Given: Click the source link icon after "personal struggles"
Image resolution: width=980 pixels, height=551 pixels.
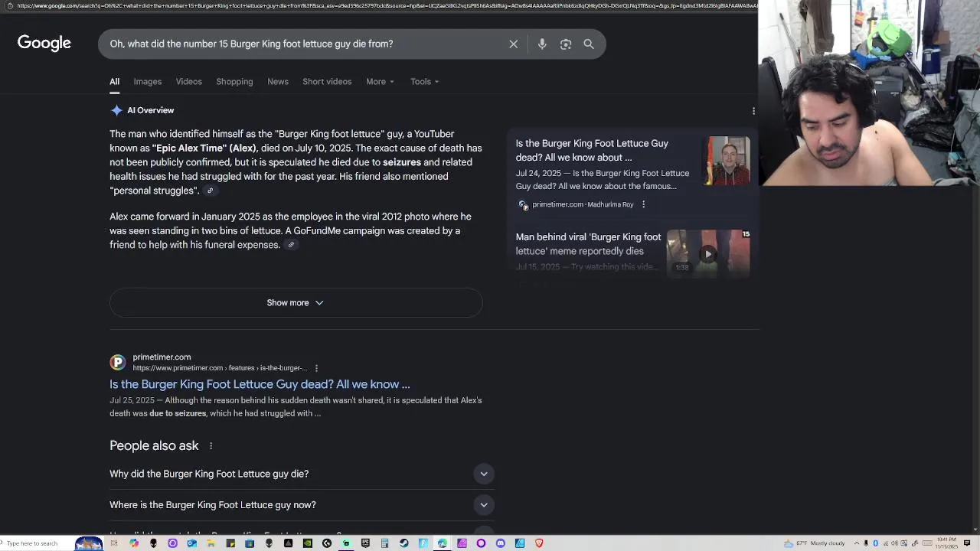Looking at the screenshot, I should pos(210,191).
